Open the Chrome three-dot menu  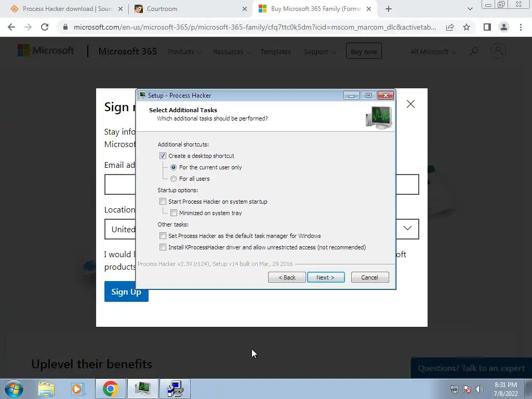pyautogui.click(x=521, y=27)
